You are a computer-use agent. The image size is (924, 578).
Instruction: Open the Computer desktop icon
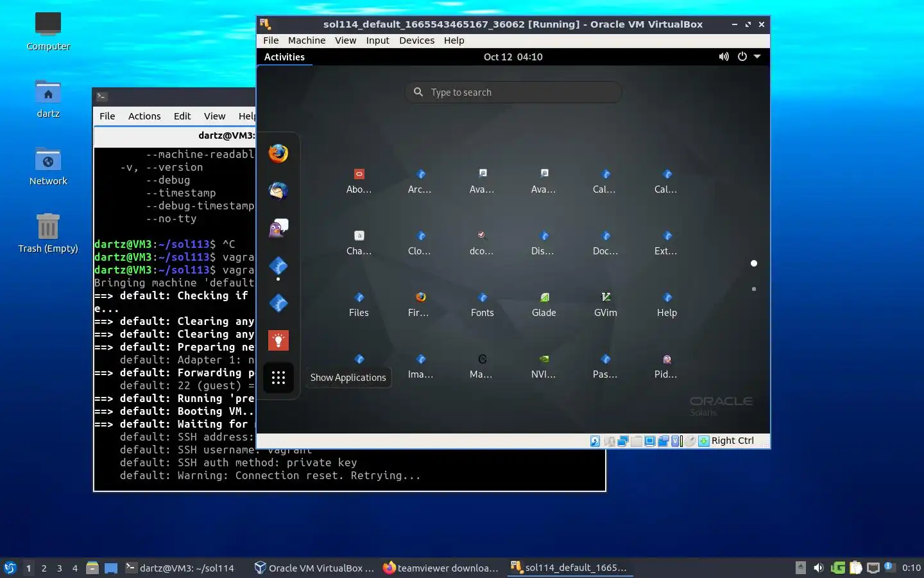point(48,31)
